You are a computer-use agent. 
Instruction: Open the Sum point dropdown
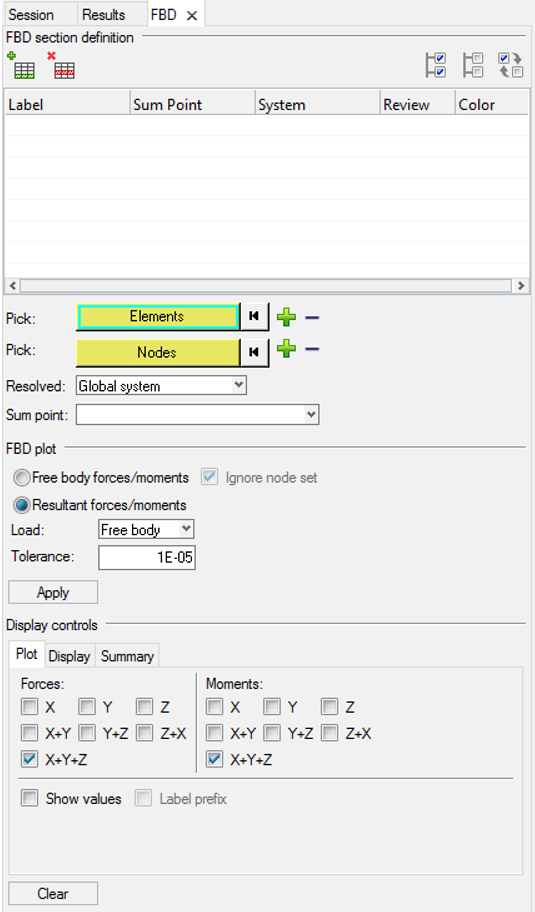(197, 415)
